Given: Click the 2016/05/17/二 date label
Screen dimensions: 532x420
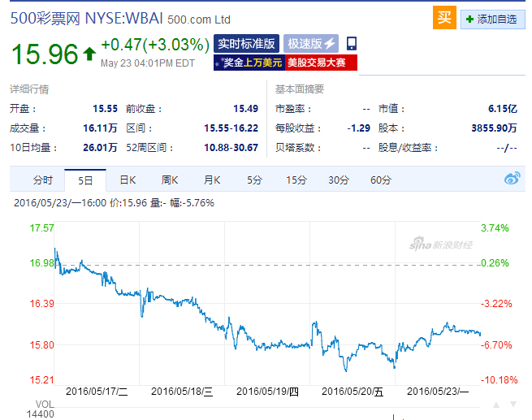Looking at the screenshot, I should tap(97, 392).
